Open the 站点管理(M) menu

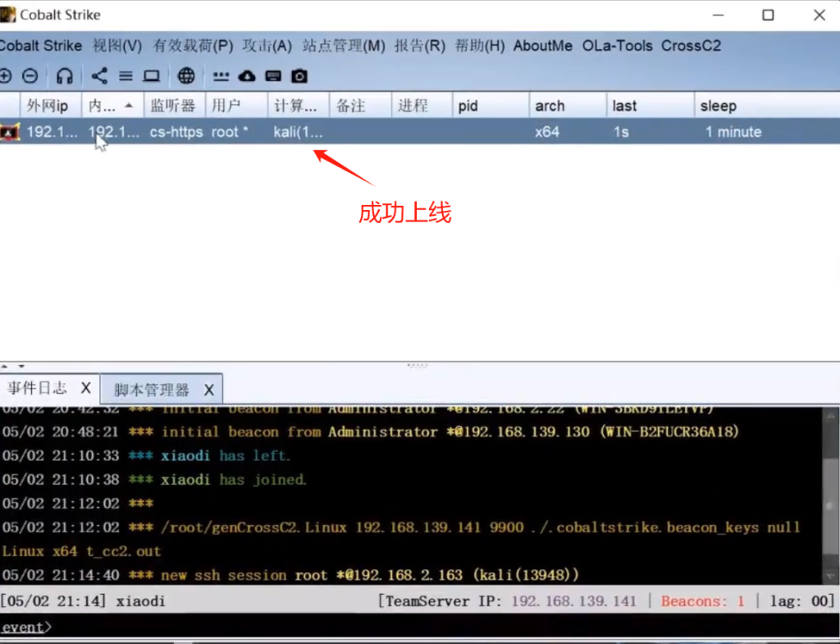344,46
